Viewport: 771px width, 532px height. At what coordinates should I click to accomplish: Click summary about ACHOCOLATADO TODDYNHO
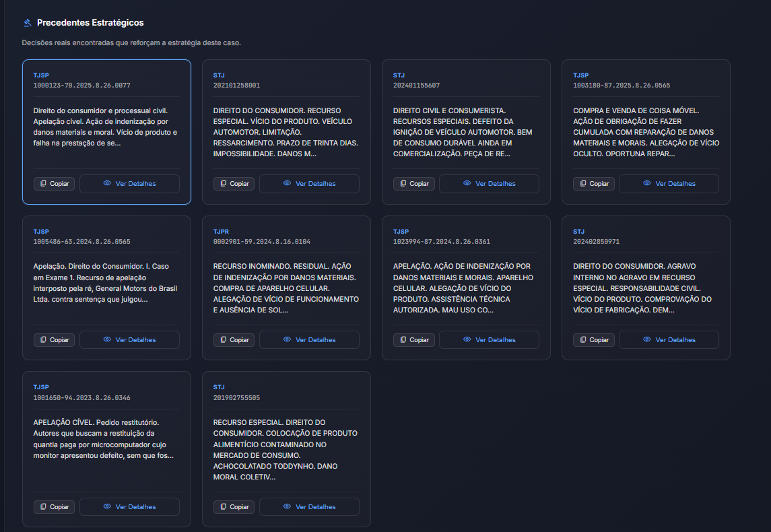pyautogui.click(x=286, y=449)
